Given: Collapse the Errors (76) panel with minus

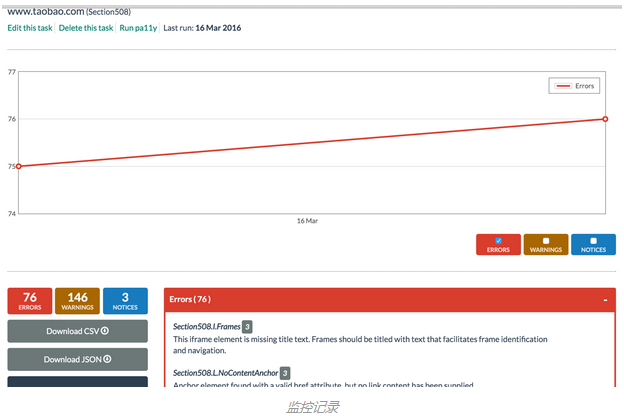Looking at the screenshot, I should [605, 299].
